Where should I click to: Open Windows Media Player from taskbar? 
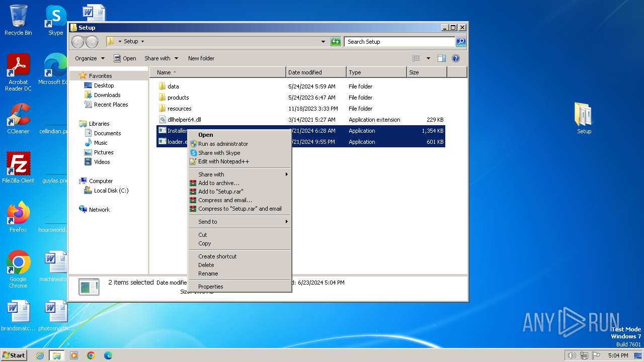pos(74,355)
